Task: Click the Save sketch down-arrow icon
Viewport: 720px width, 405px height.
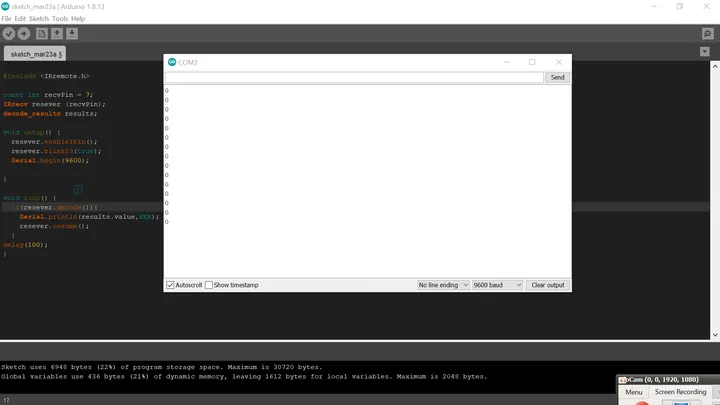Action: pyautogui.click(x=72, y=34)
